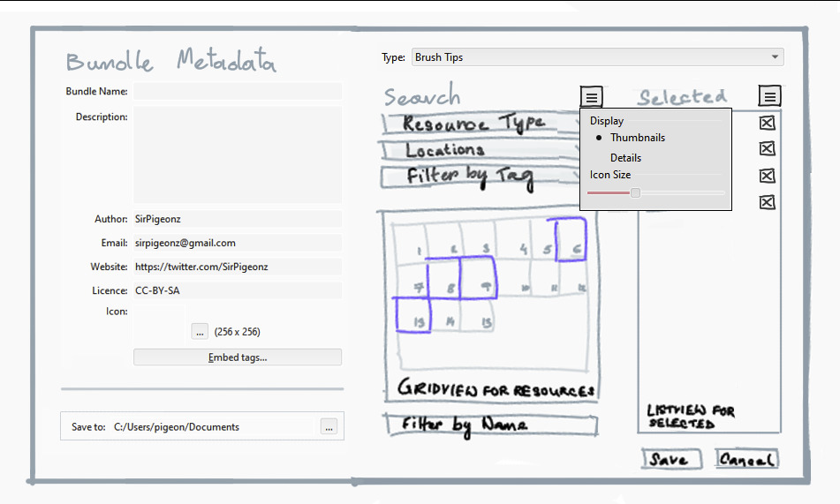Click the Website field with twitter URL
840x504 pixels.
click(x=238, y=267)
